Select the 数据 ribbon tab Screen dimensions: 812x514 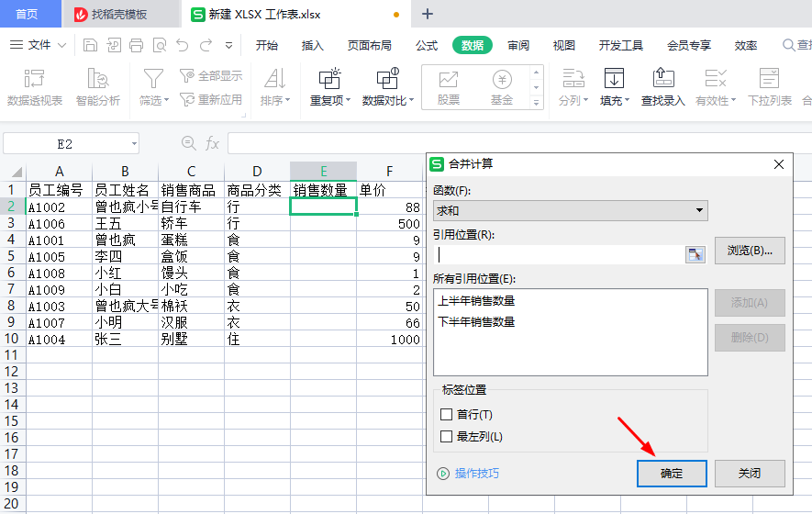point(473,45)
